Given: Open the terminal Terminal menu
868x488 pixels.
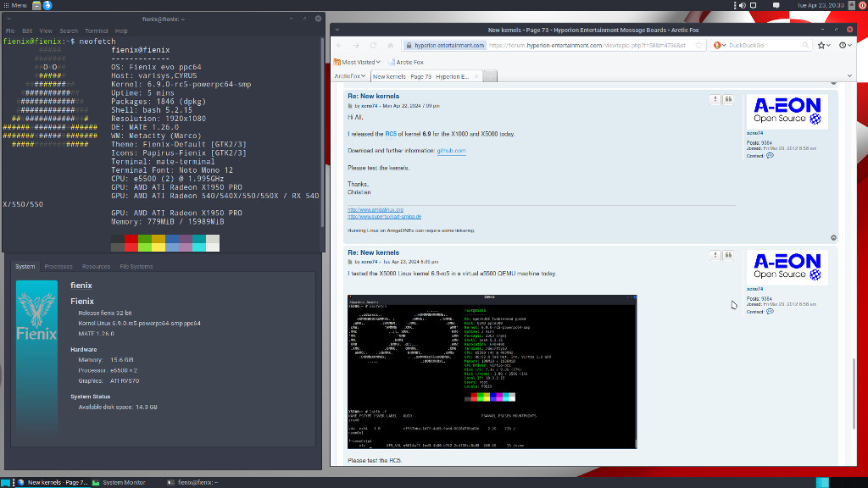Looking at the screenshot, I should 97,31.
